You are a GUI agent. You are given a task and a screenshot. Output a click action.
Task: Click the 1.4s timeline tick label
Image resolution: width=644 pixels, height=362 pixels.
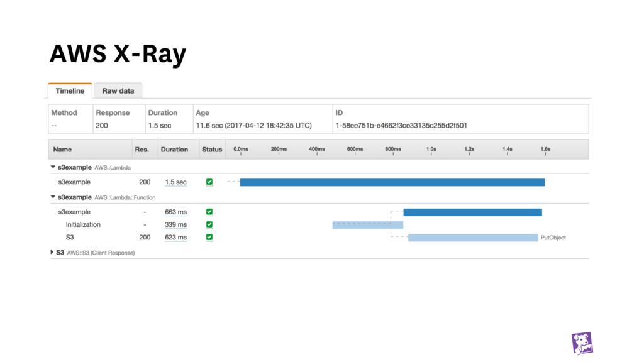point(508,149)
